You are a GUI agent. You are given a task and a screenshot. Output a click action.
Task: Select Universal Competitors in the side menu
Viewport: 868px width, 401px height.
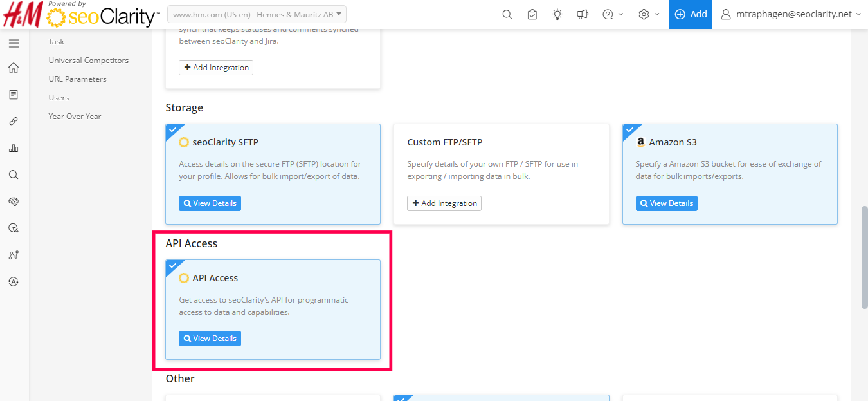click(89, 61)
